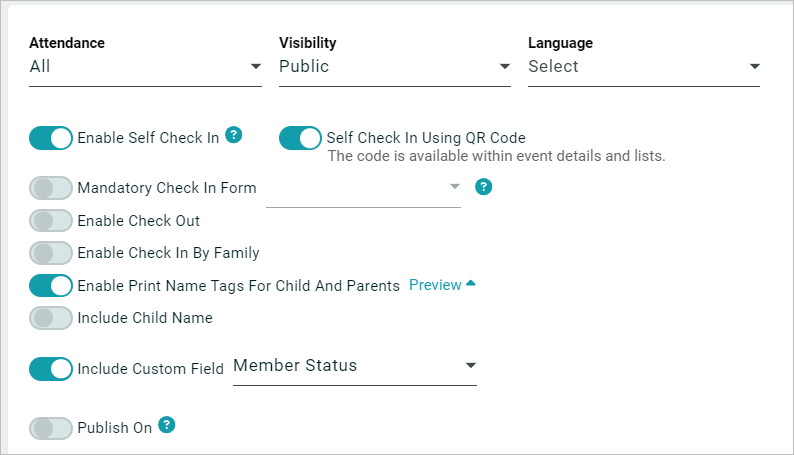Turn on the Publish On toggle

51,428
